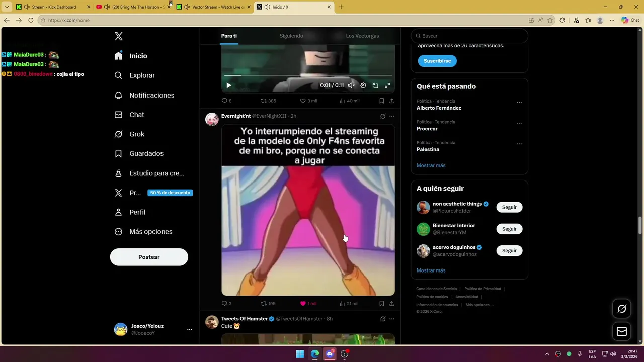The height and width of the screenshot is (362, 644).
Task: Click Evernight'nt username link
Action: [236, 116]
